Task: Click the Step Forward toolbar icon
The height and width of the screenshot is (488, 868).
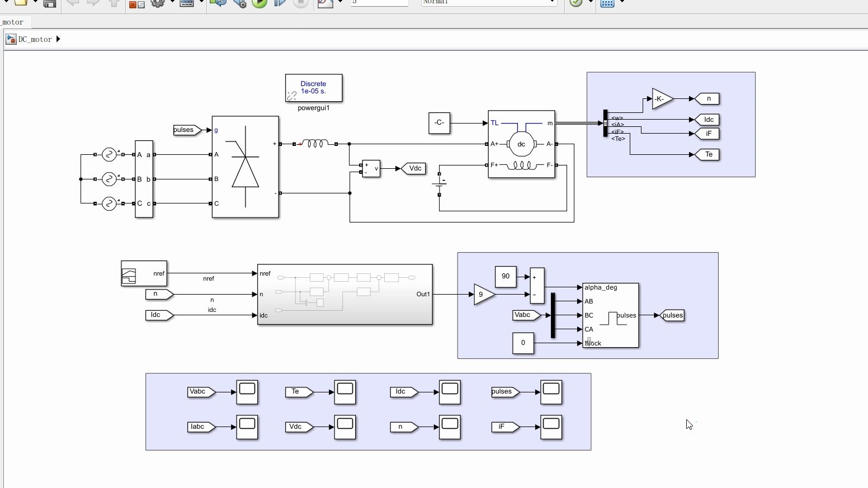Action: pos(280,3)
